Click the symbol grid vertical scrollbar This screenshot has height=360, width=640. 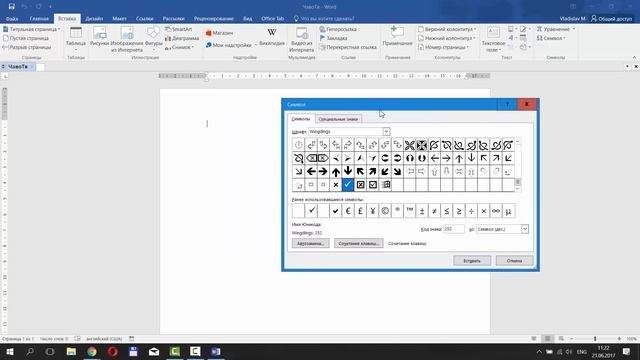point(518,165)
